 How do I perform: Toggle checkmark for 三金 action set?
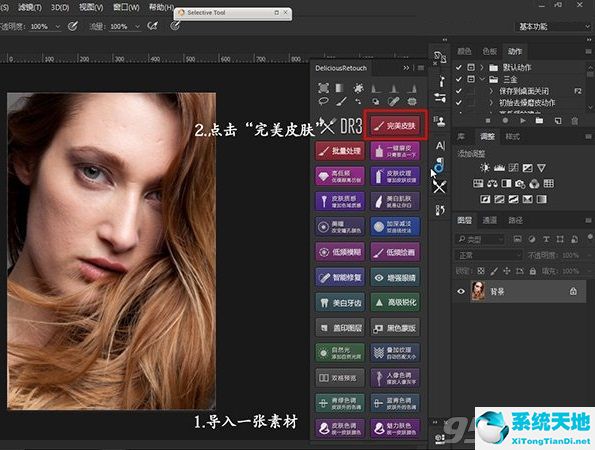coord(458,79)
